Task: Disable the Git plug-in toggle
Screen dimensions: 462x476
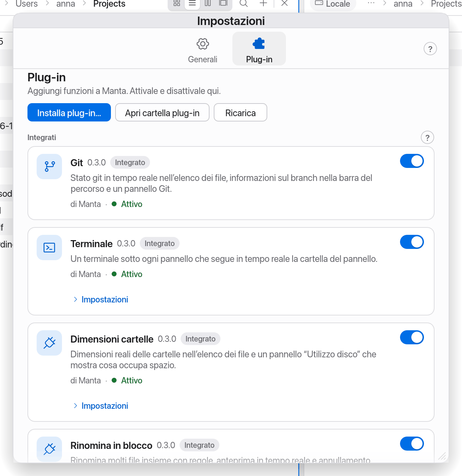Action: pyautogui.click(x=412, y=161)
